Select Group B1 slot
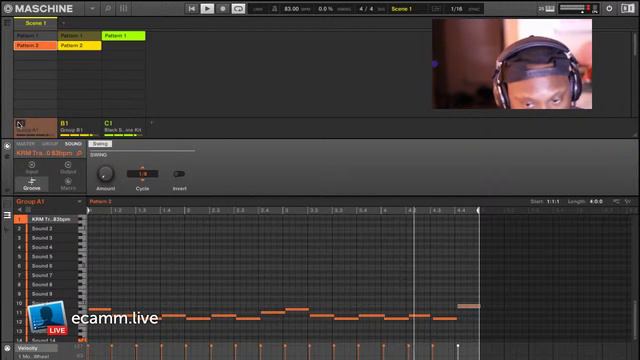 [x=79, y=128]
